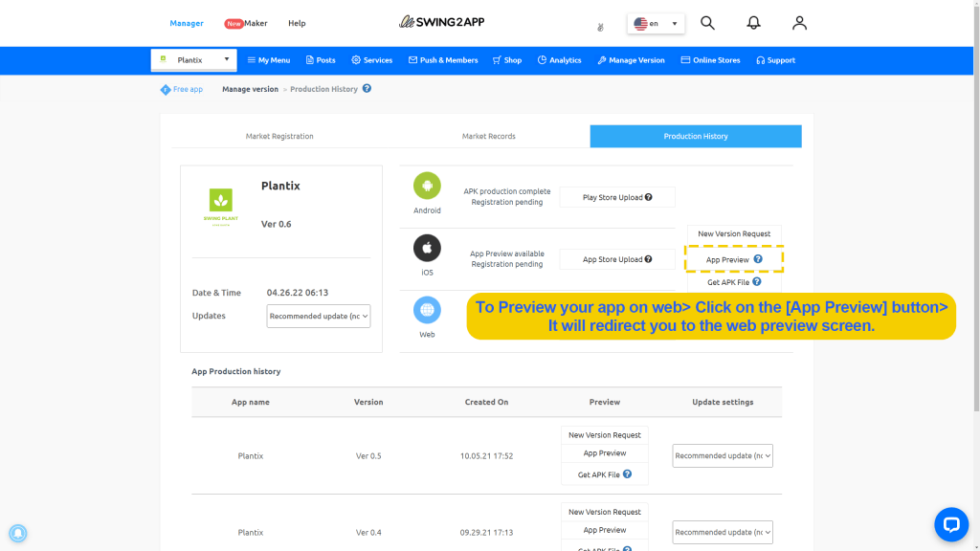Viewport: 980px width, 551px height.
Task: Click App Preview for Ver 0.5
Action: (x=605, y=452)
